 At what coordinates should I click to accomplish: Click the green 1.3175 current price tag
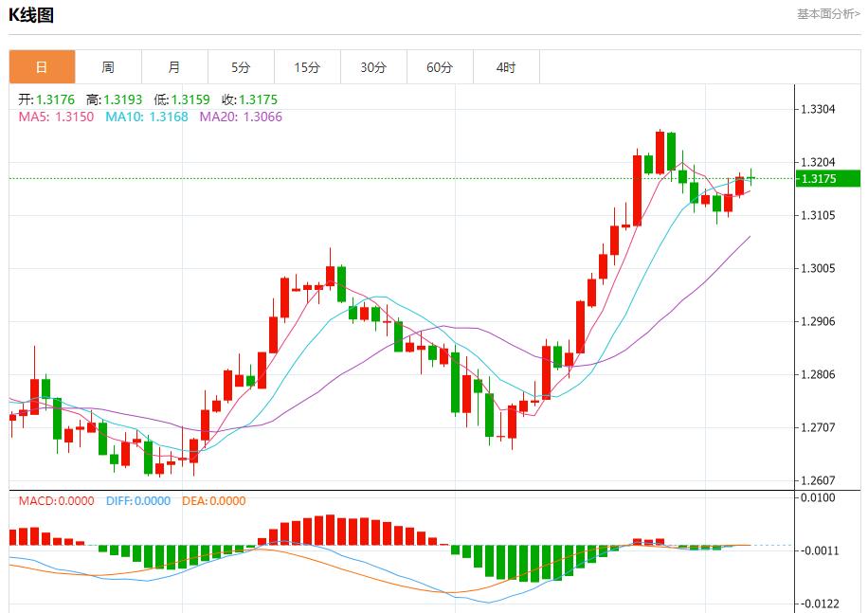tap(827, 178)
